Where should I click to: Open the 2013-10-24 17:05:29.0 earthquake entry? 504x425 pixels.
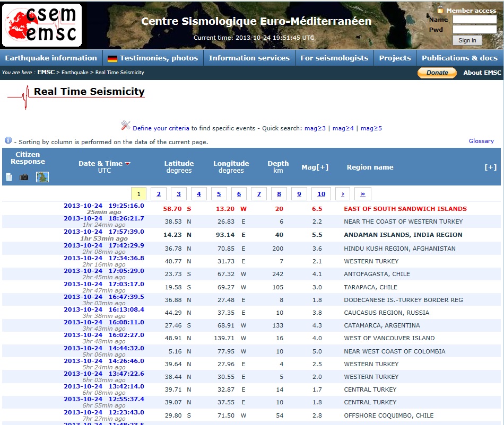coord(104,271)
